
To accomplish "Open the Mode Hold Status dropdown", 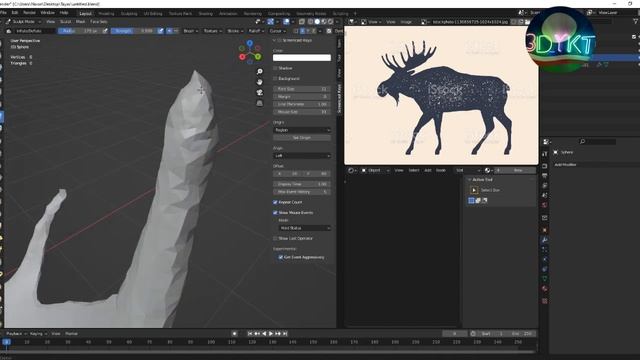I will [x=304, y=228].
